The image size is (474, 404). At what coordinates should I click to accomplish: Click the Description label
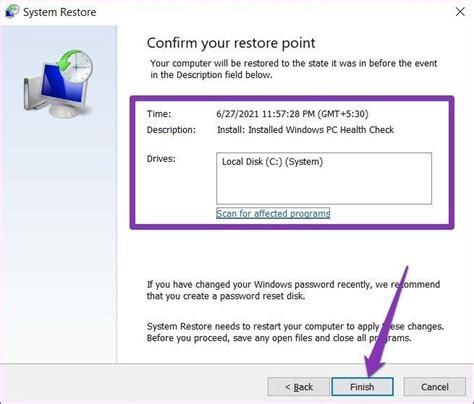click(171, 130)
